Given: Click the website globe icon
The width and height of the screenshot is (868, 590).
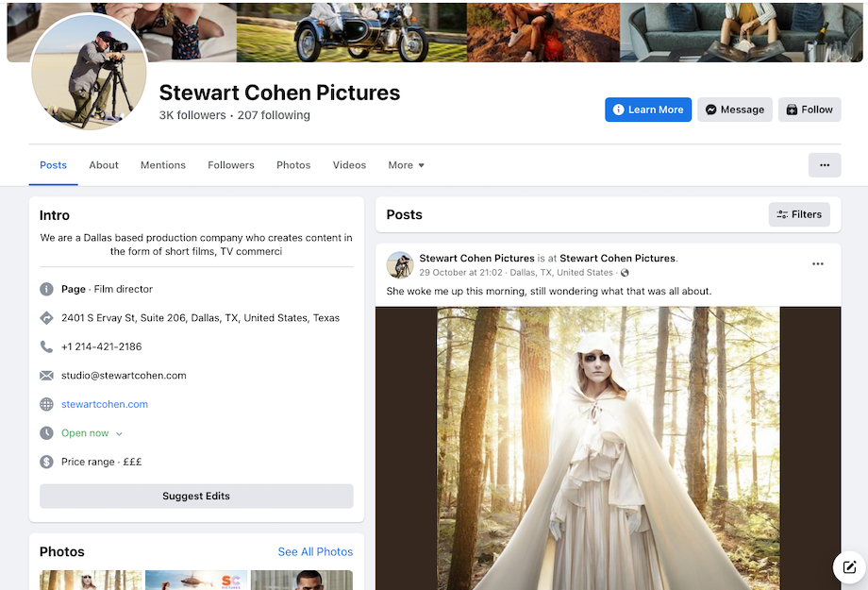Looking at the screenshot, I should pos(46,404).
